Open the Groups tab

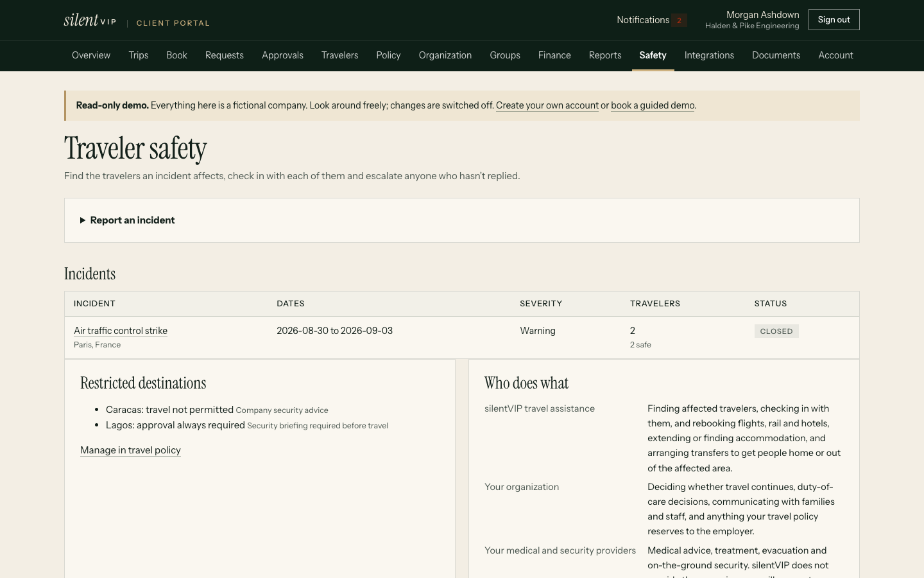coord(505,55)
